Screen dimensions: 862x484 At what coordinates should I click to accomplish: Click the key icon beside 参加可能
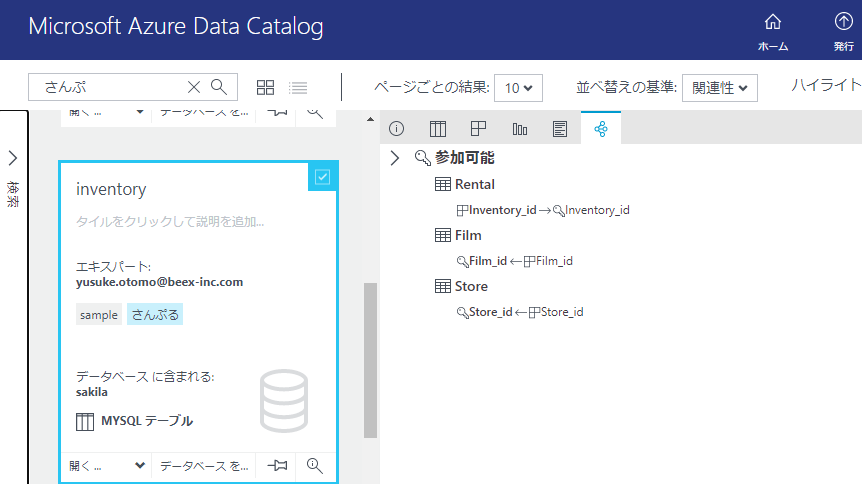(x=422, y=158)
